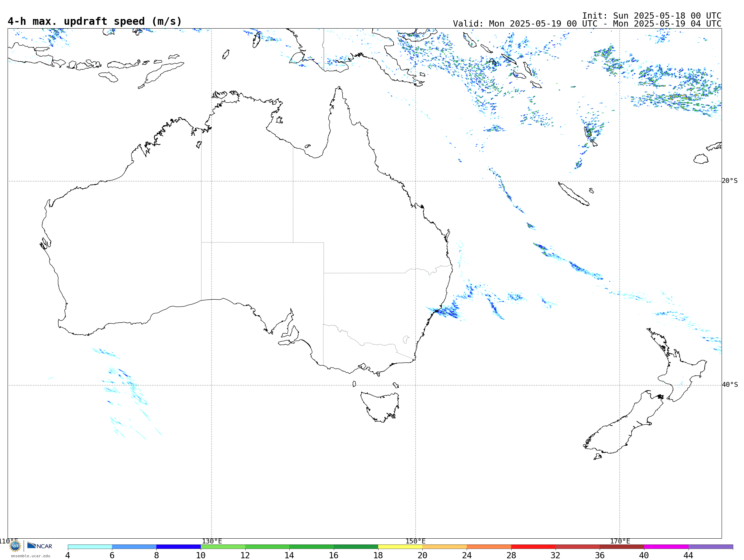The image size is (744, 560).
Task: Click the 20°S latitude label
Action: [730, 181]
